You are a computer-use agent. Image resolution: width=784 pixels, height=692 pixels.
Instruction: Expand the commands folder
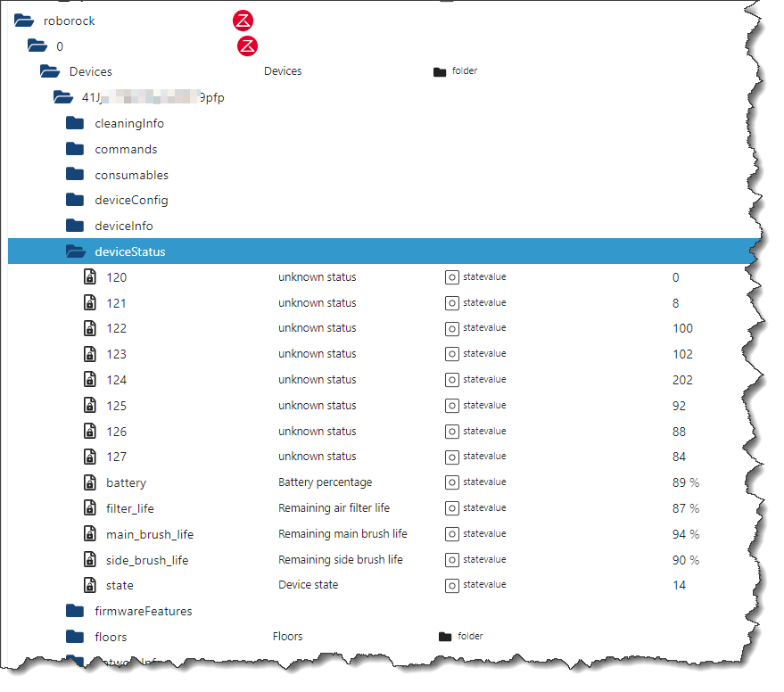point(75,149)
